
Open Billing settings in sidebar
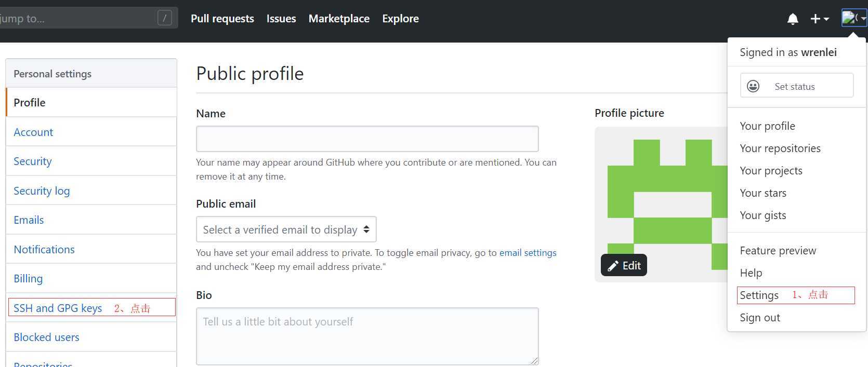tap(91, 278)
